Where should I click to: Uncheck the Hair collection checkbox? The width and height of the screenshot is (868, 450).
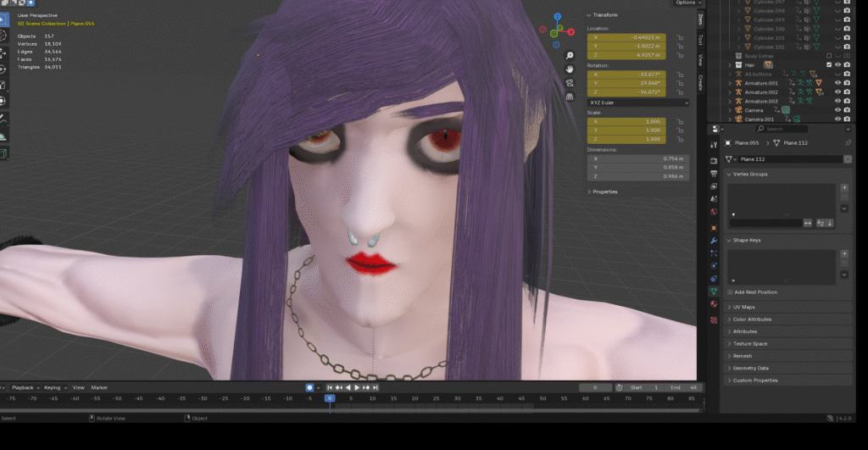point(829,64)
